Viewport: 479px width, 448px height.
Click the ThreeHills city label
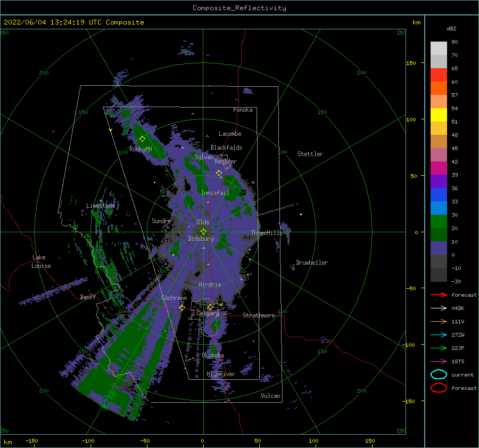pyautogui.click(x=267, y=233)
